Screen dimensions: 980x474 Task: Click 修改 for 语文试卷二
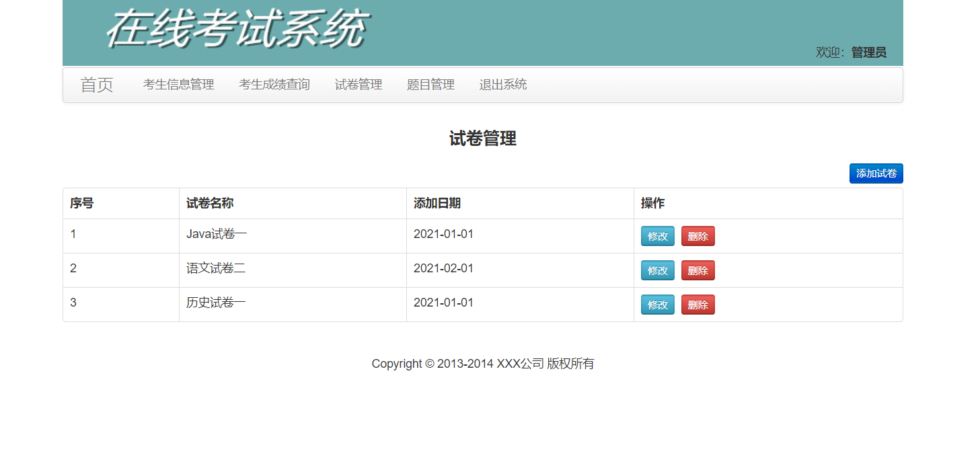[657, 270]
